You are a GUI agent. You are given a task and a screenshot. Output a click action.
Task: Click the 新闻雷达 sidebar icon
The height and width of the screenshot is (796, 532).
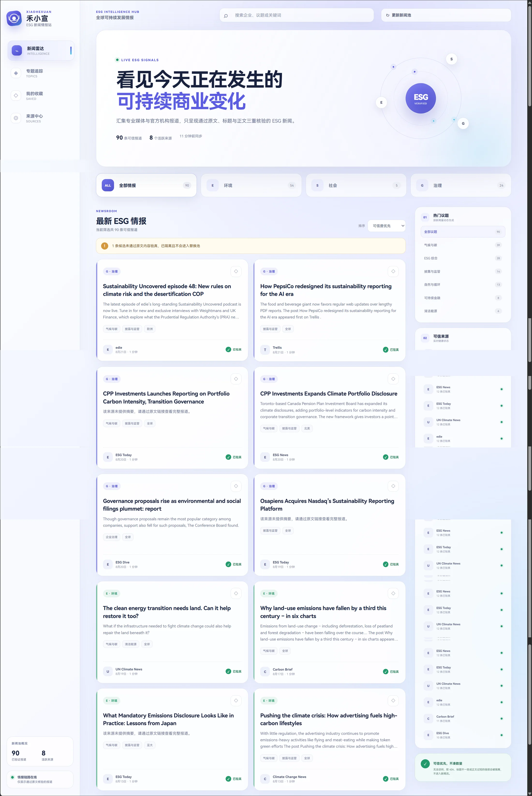click(17, 51)
